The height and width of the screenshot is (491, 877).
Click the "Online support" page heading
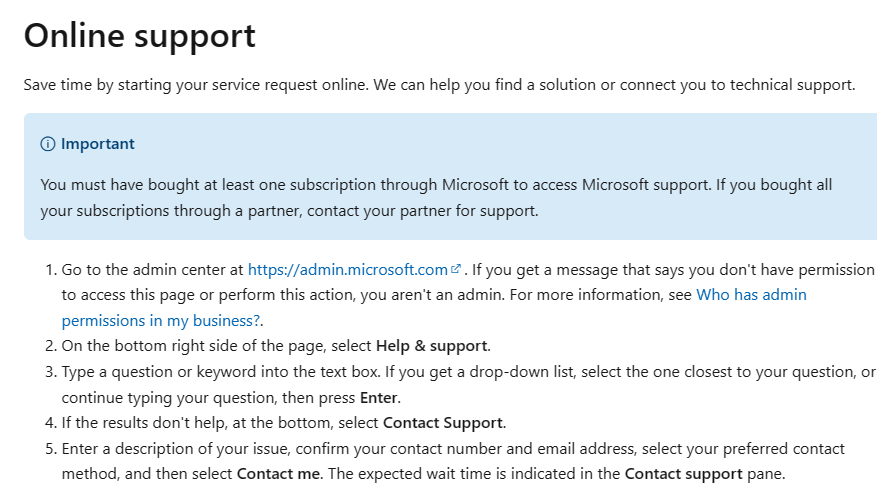click(x=140, y=36)
